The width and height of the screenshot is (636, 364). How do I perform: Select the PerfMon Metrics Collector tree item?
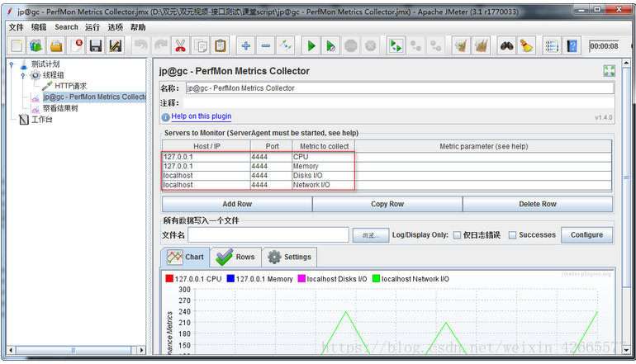94,97
